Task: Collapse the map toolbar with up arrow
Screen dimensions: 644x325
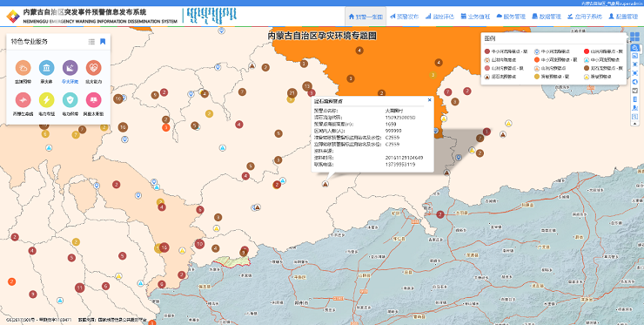Action: (635, 124)
